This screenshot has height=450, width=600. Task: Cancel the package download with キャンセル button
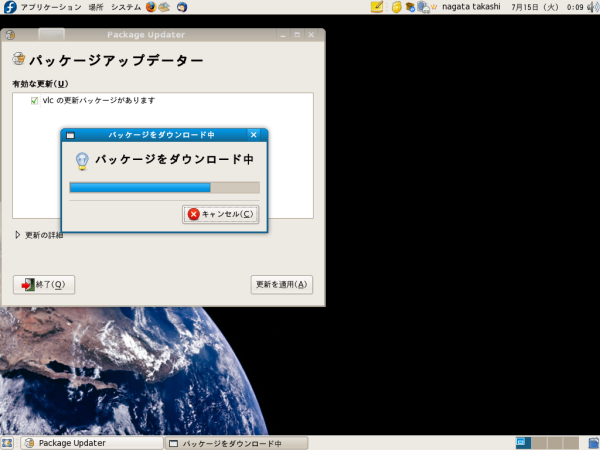pos(220,214)
